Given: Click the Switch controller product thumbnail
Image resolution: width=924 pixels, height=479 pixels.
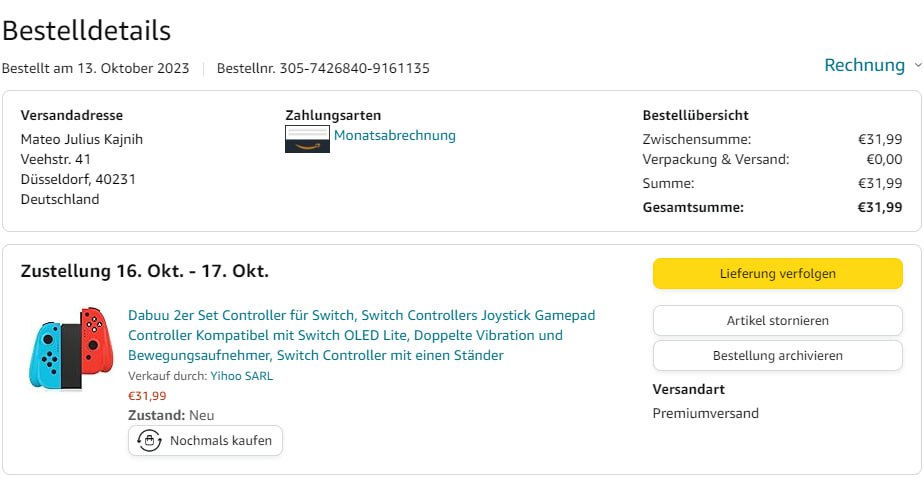Looking at the screenshot, I should [x=71, y=347].
